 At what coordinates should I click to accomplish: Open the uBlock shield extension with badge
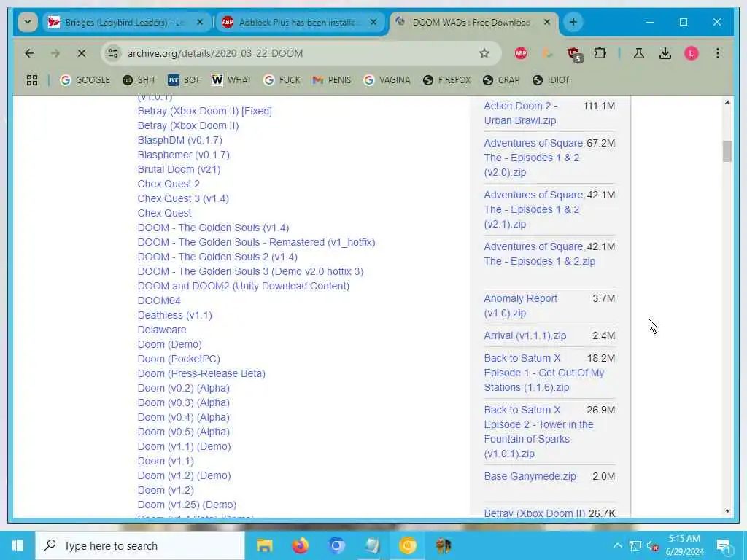[x=575, y=54]
